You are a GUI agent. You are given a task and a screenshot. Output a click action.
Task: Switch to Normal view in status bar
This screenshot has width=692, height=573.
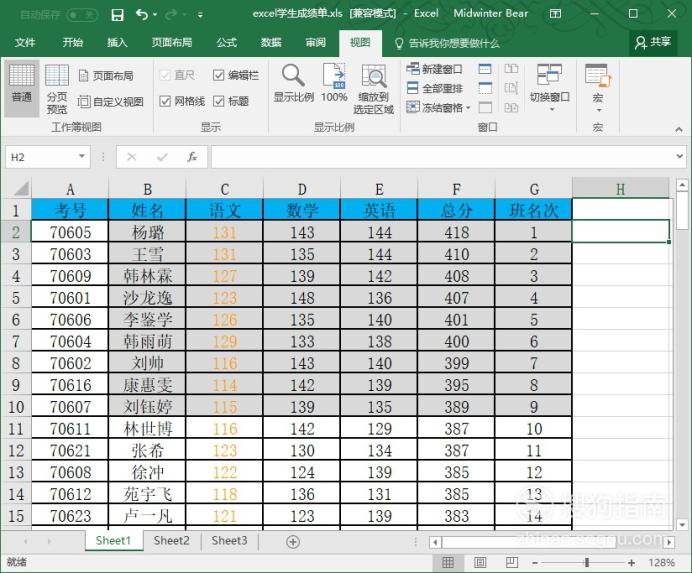click(x=448, y=562)
